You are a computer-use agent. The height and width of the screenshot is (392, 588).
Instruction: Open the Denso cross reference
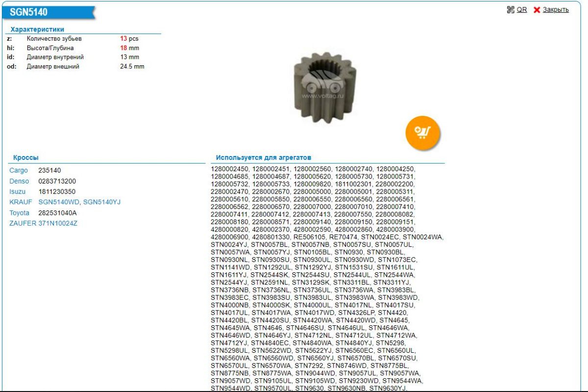point(19,182)
